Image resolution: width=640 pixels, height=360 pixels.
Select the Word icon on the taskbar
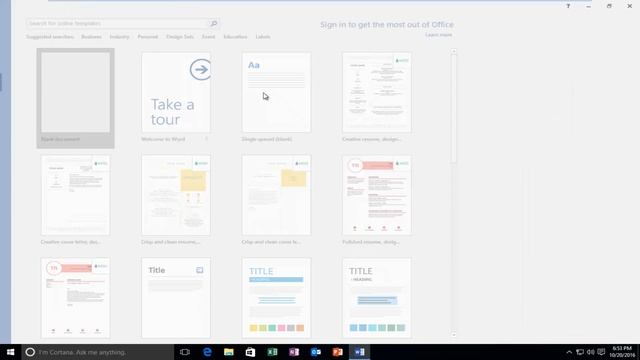tap(360, 352)
